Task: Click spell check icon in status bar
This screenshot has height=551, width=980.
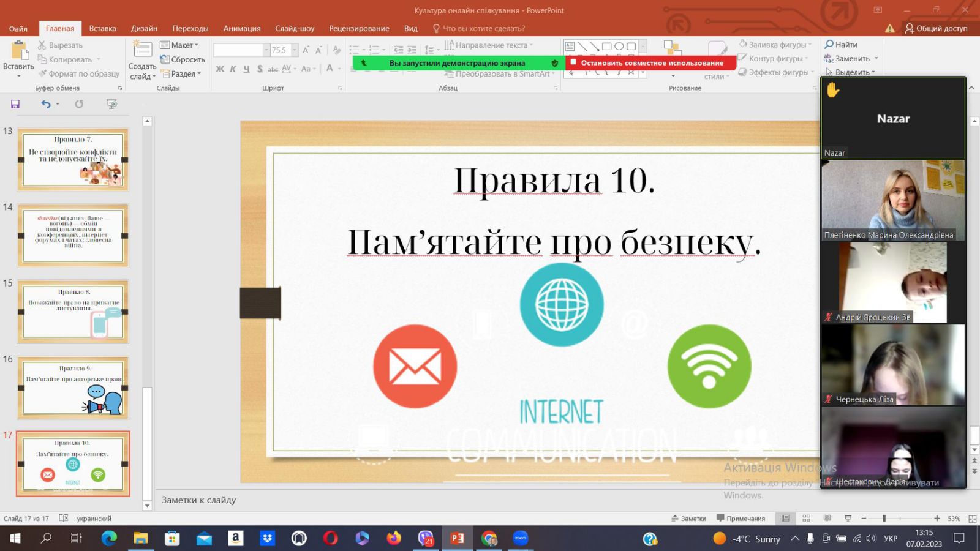Action: click(x=63, y=518)
